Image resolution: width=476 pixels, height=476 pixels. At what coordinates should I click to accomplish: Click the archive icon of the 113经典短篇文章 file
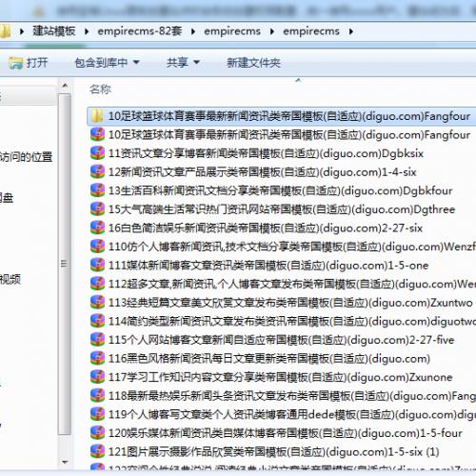click(97, 303)
